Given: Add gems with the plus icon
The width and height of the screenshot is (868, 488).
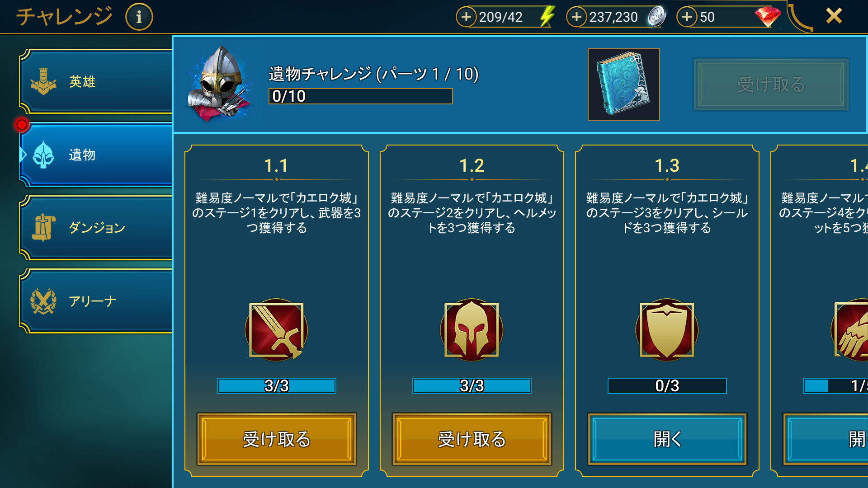Looking at the screenshot, I should pyautogui.click(x=687, y=17).
